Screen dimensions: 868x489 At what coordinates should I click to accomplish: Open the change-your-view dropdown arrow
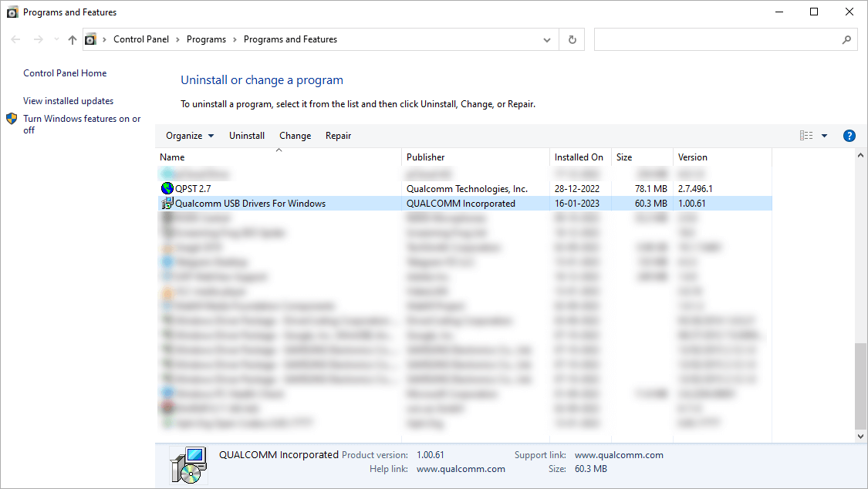(x=824, y=135)
